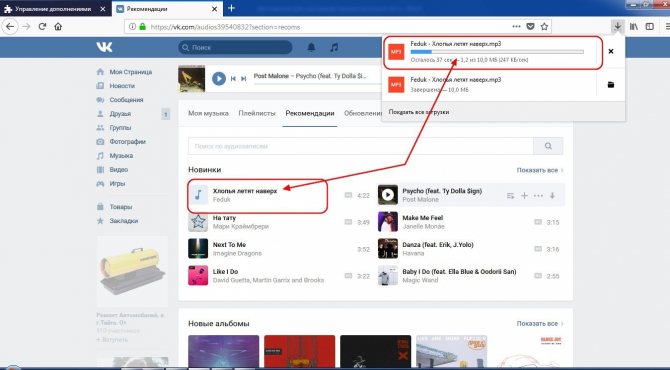Open new browser tab with plus button
Image resolution: width=670 pixels, height=370 pixels.
tap(232, 8)
